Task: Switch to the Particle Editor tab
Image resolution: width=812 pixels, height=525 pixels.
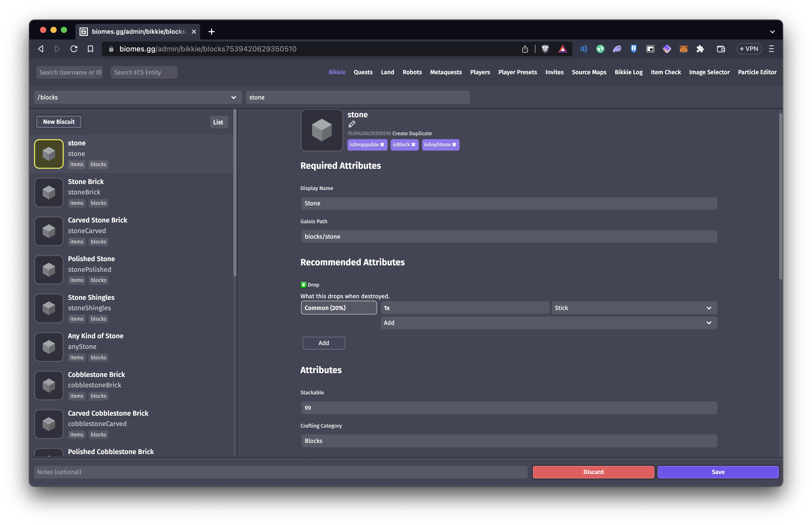Action: [x=757, y=72]
